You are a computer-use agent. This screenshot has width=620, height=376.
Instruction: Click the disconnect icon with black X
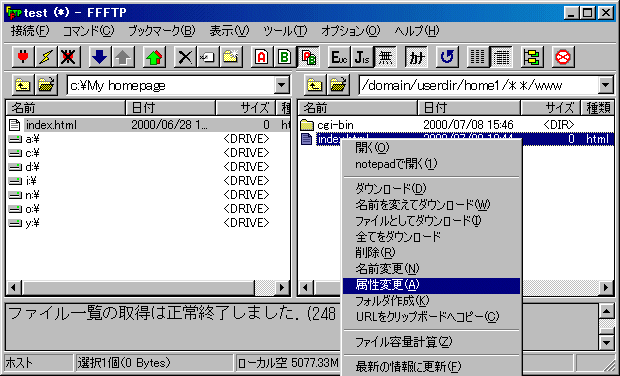coord(69,57)
